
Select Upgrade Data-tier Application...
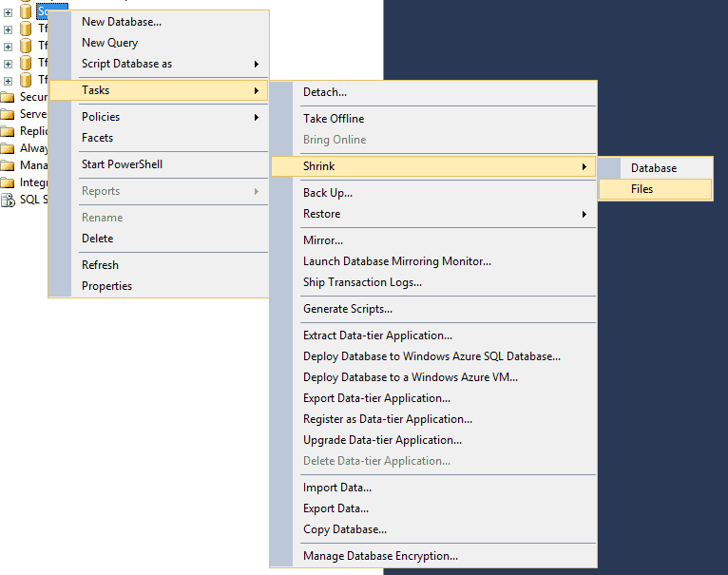[433, 440]
